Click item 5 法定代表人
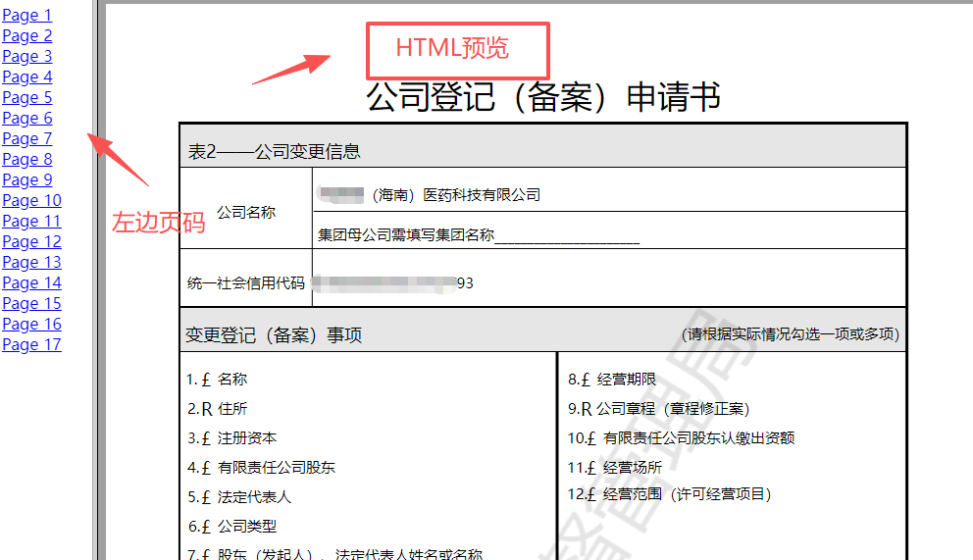This screenshot has width=973, height=560. [x=239, y=497]
